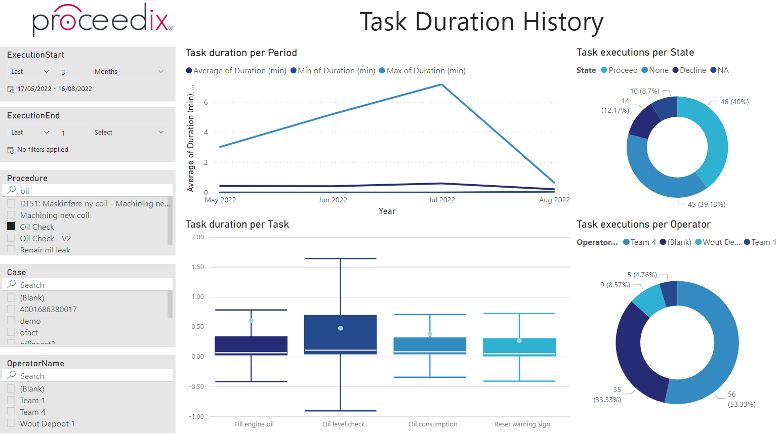This screenshot has height=435, width=780.
Task: Check the Machining new coil checkbox
Action: pyautogui.click(x=11, y=215)
